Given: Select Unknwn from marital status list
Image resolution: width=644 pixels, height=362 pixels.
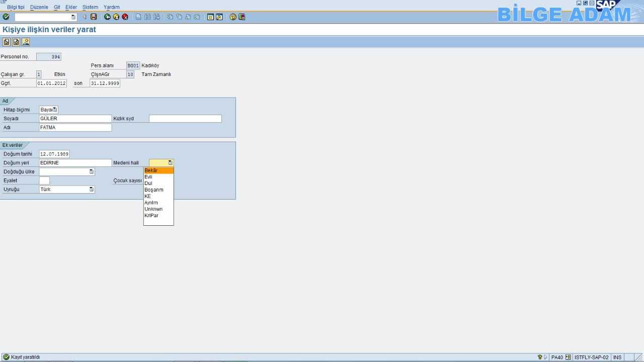Looking at the screenshot, I should [x=158, y=209].
